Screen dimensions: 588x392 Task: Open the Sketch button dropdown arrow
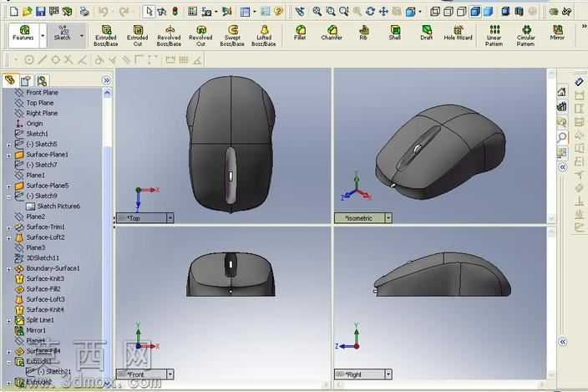pos(81,36)
